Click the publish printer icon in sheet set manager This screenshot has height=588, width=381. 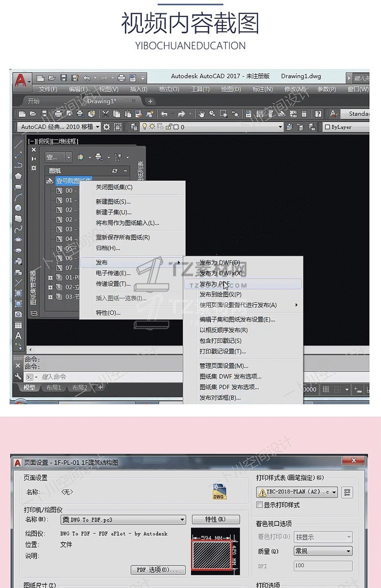tap(99, 157)
